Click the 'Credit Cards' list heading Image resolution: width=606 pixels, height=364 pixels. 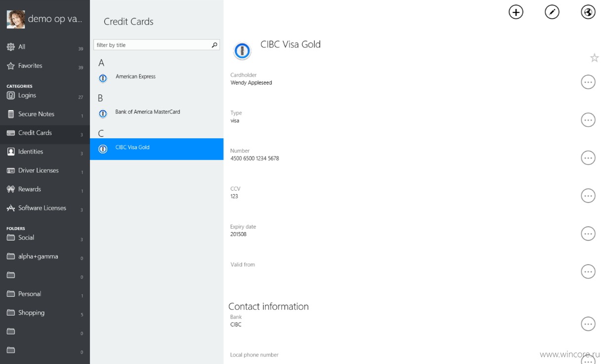point(128,21)
